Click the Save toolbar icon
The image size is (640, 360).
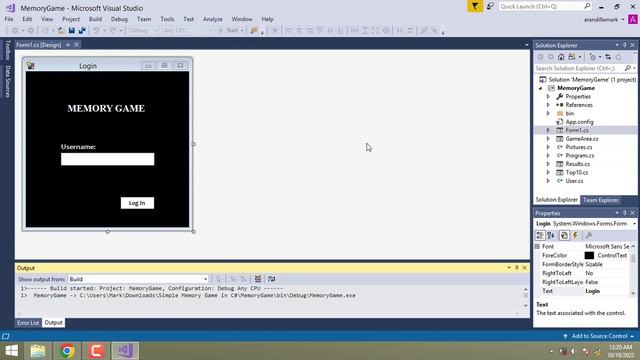pos(72,30)
